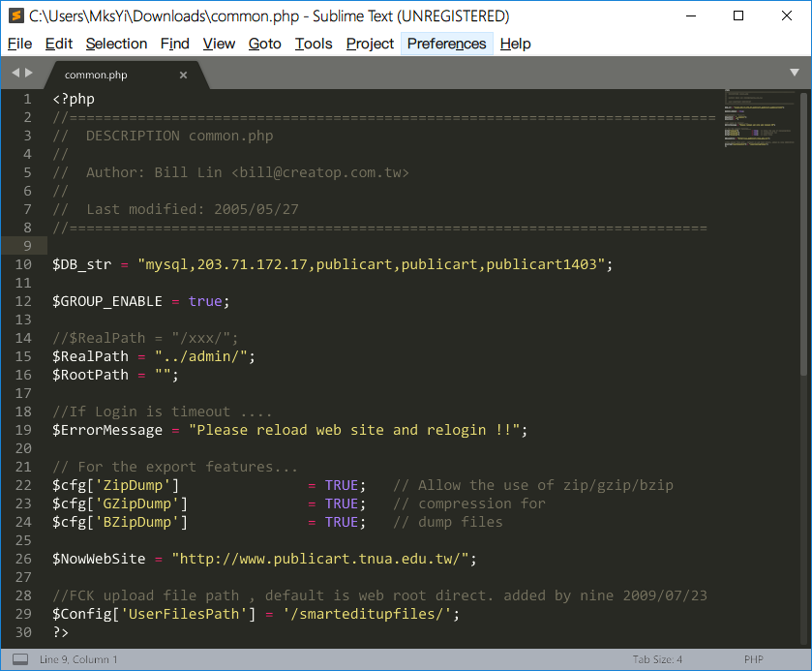Click the $NowWebSite variable
The width and height of the screenshot is (812, 671).
pyautogui.click(x=99, y=559)
